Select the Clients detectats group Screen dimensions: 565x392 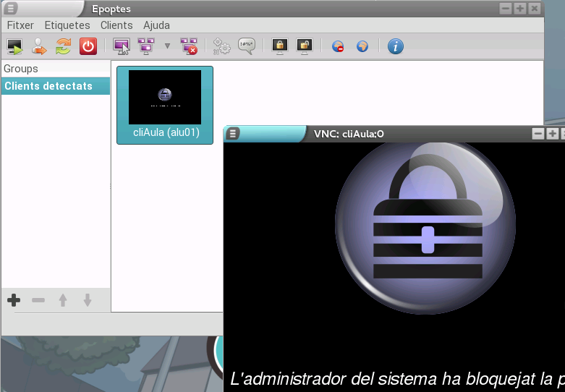pyautogui.click(x=48, y=86)
